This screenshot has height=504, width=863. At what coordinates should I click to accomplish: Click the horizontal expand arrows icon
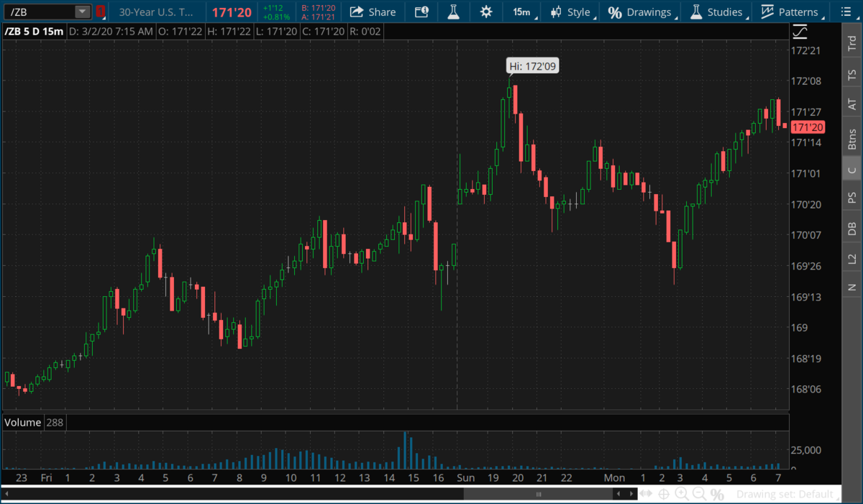tap(646, 494)
